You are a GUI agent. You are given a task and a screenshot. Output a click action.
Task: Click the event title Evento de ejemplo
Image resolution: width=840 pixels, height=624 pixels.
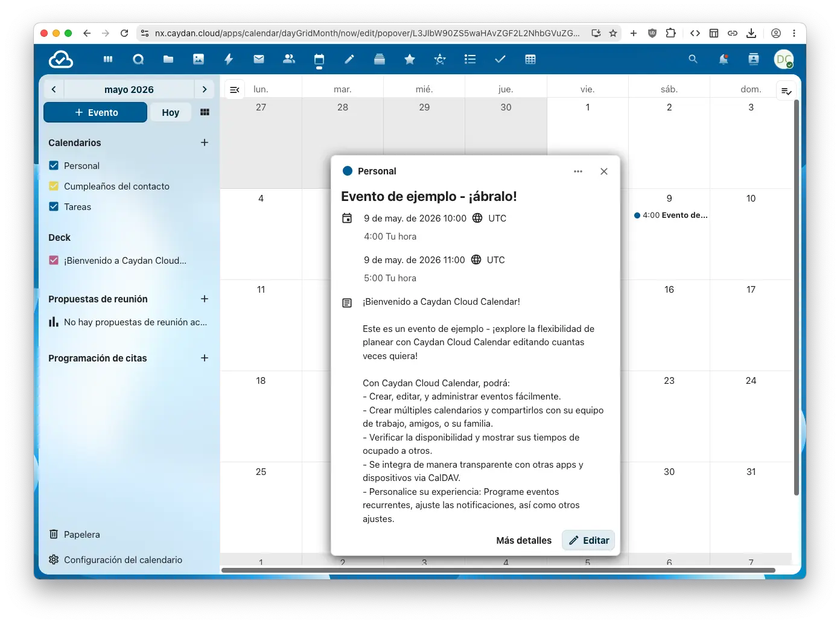[429, 196]
